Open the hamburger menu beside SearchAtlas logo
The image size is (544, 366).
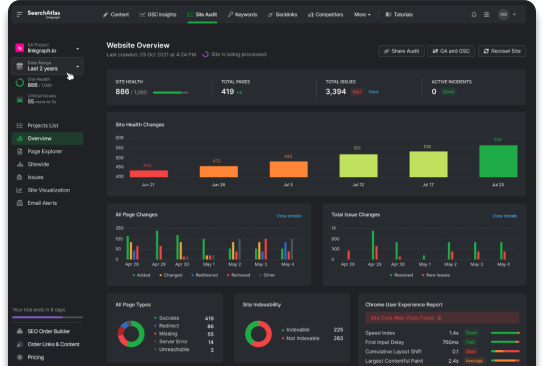(19, 14)
